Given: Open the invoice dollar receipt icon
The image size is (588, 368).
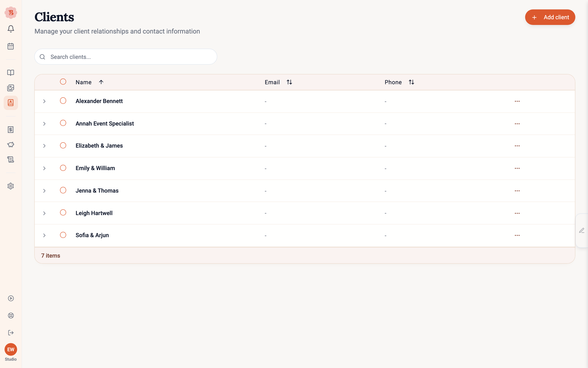Looking at the screenshot, I should click(11, 129).
